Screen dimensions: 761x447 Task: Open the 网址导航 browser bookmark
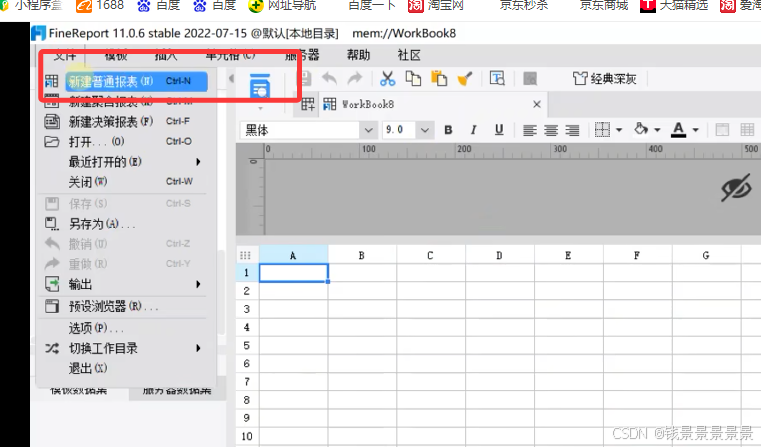282,5
